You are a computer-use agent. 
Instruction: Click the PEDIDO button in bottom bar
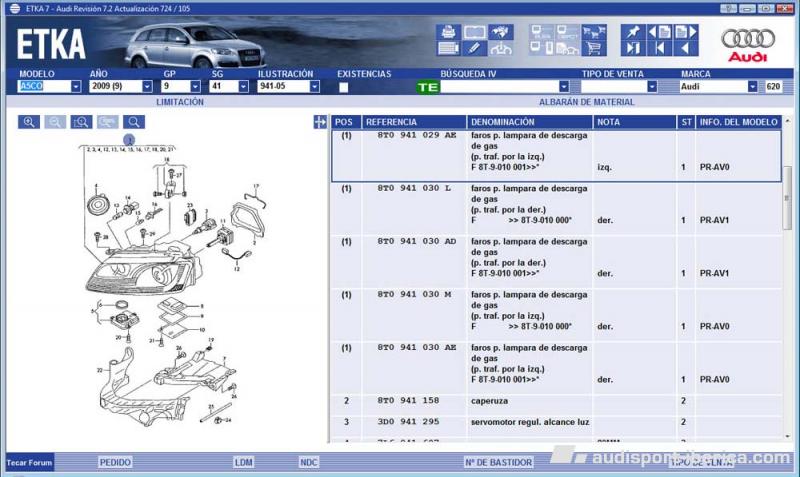115,462
